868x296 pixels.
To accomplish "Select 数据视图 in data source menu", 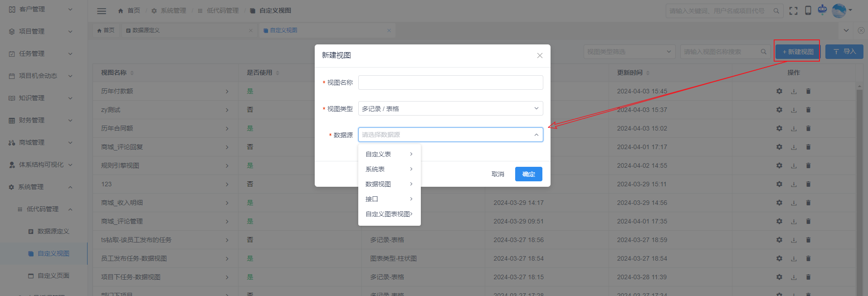I will [390, 184].
